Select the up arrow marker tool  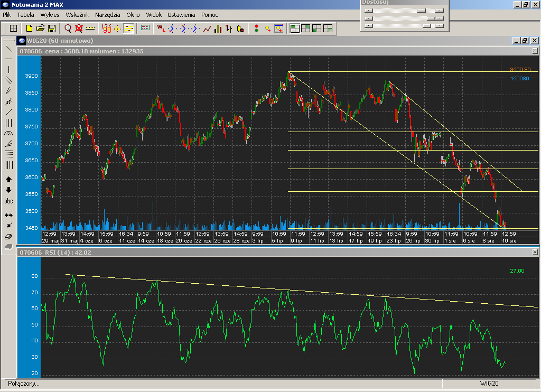[x=8, y=180]
